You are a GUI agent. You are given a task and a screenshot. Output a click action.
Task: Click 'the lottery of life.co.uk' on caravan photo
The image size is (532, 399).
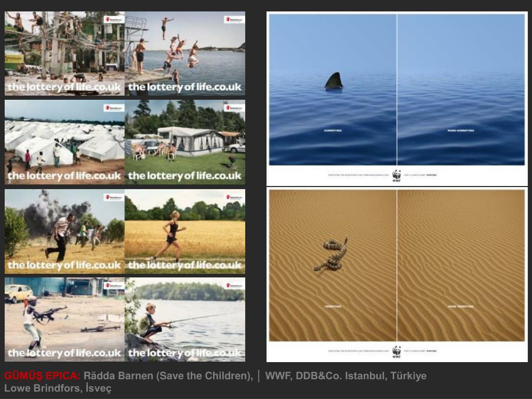(184, 176)
